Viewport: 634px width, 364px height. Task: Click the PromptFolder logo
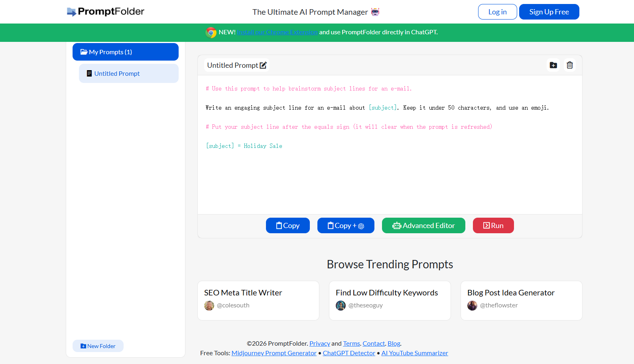(x=106, y=12)
